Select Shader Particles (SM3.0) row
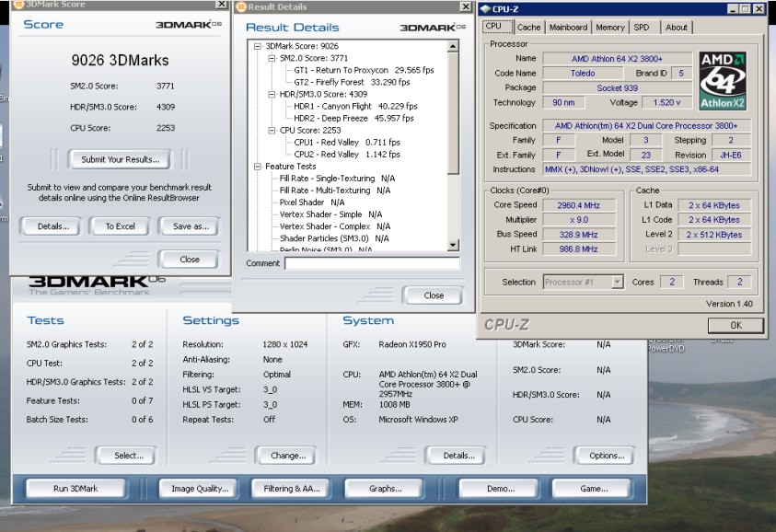Screen dimensions: 776x532 pos(334,238)
